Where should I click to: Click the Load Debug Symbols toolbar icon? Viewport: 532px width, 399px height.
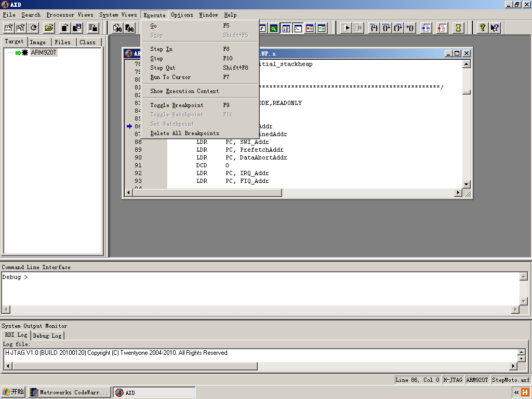(21, 28)
